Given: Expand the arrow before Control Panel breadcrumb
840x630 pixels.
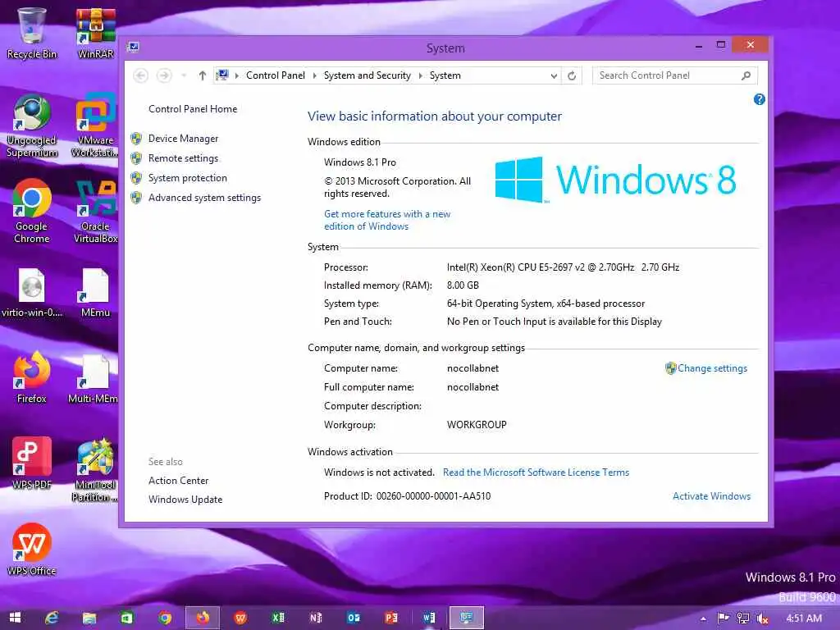Looking at the screenshot, I should coord(237,75).
